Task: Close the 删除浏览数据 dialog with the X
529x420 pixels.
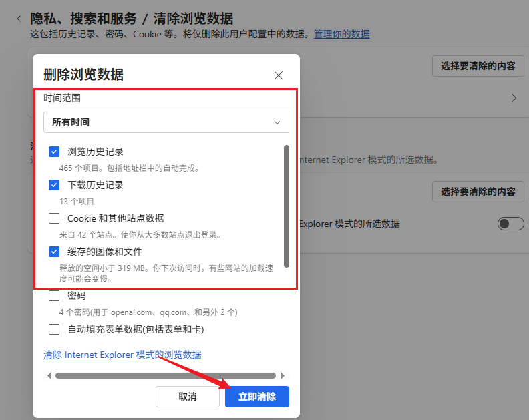Action: [279, 75]
